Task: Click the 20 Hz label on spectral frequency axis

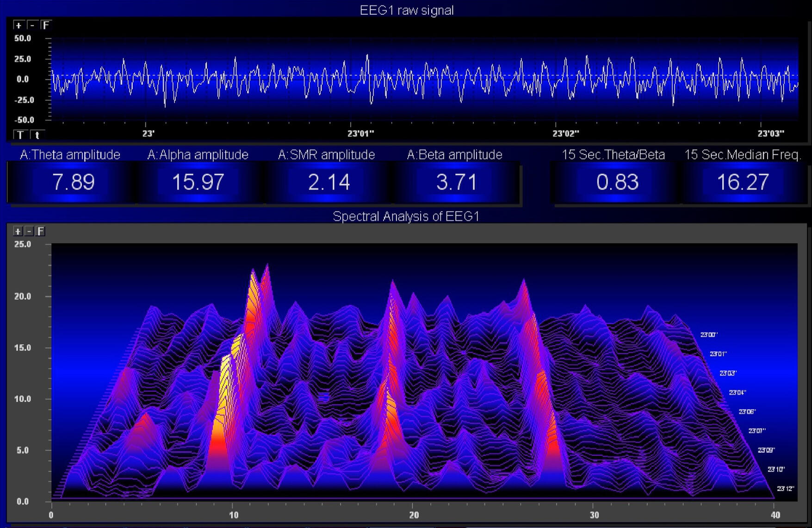Action: pos(414,515)
